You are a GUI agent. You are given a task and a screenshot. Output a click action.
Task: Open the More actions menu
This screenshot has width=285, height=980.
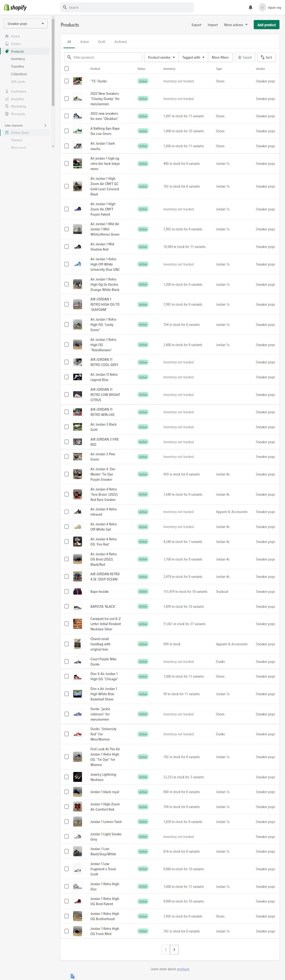(236, 25)
